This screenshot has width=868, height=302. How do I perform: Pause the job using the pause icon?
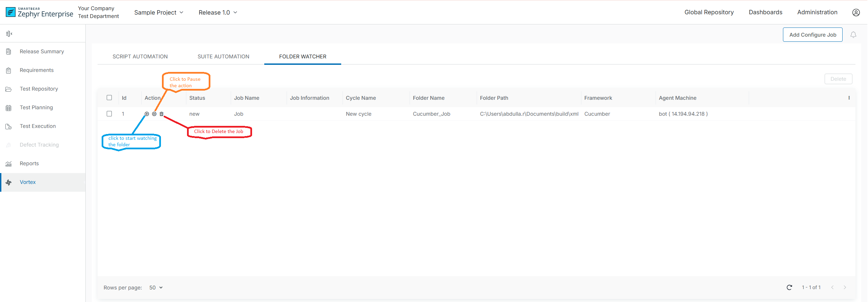(x=154, y=114)
